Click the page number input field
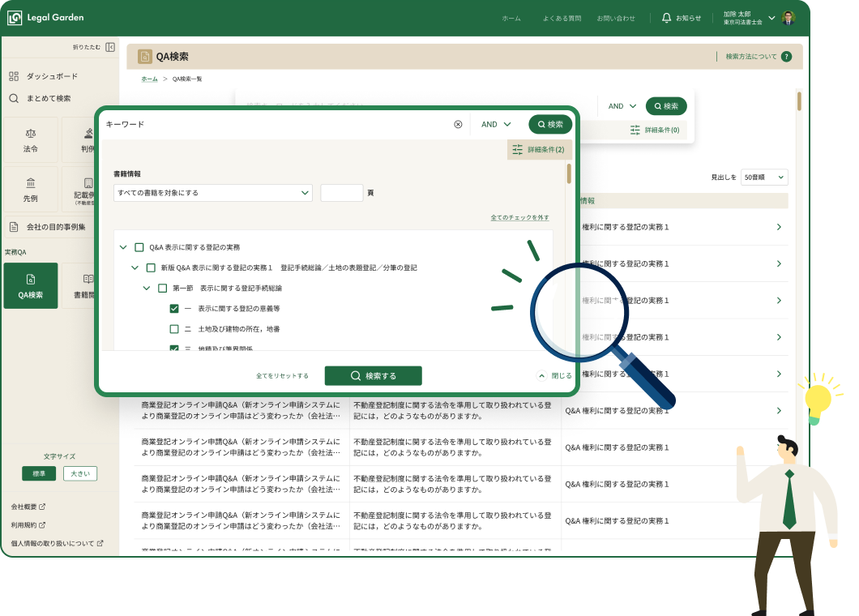The image size is (859, 616). point(342,193)
